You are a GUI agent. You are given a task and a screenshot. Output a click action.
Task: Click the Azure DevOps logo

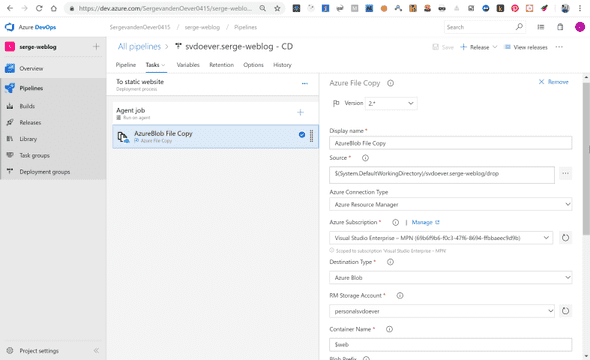pyautogui.click(x=9, y=27)
